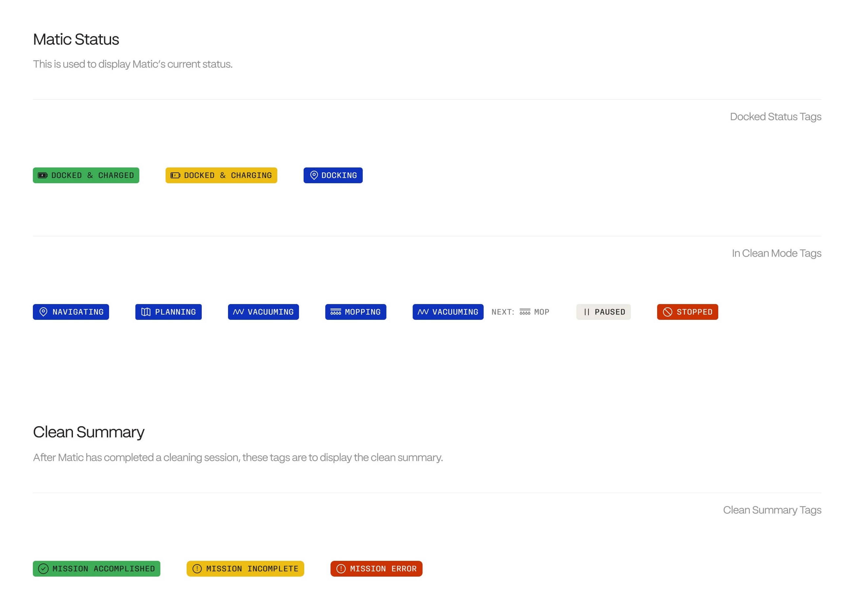Click the Docked Status Tags section label
The width and height of the screenshot is (850, 616).
(775, 117)
